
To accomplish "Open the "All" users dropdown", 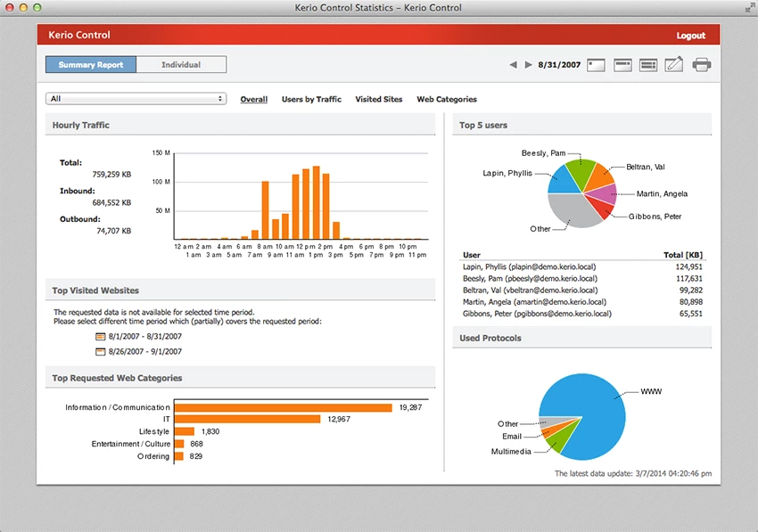I will coord(136,99).
